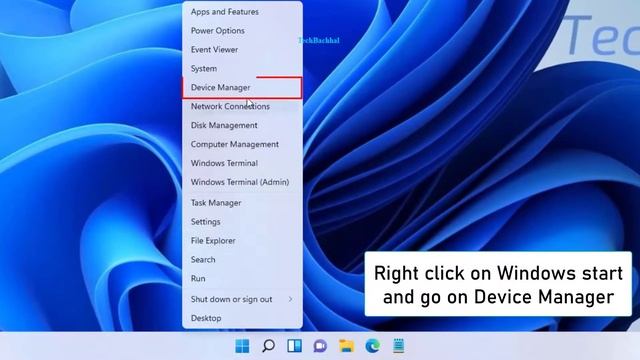Open Computer Management
Viewport: 640px width, 360px height.
[x=242, y=144]
